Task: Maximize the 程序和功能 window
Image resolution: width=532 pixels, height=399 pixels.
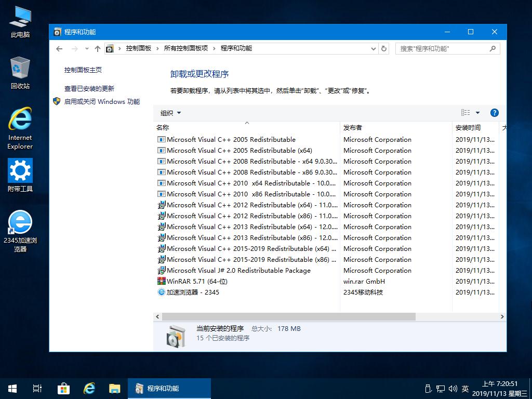Action: point(471,32)
